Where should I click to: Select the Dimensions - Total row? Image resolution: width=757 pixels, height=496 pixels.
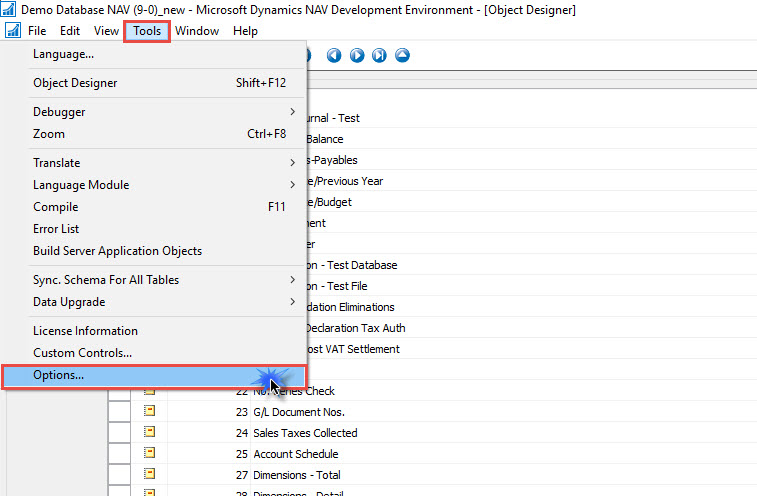pos(432,475)
